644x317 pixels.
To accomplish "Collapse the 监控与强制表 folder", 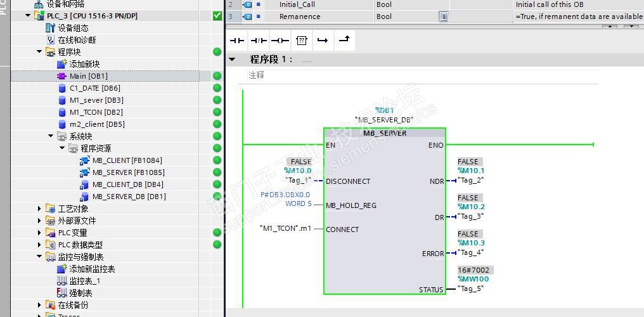I will 39,257.
